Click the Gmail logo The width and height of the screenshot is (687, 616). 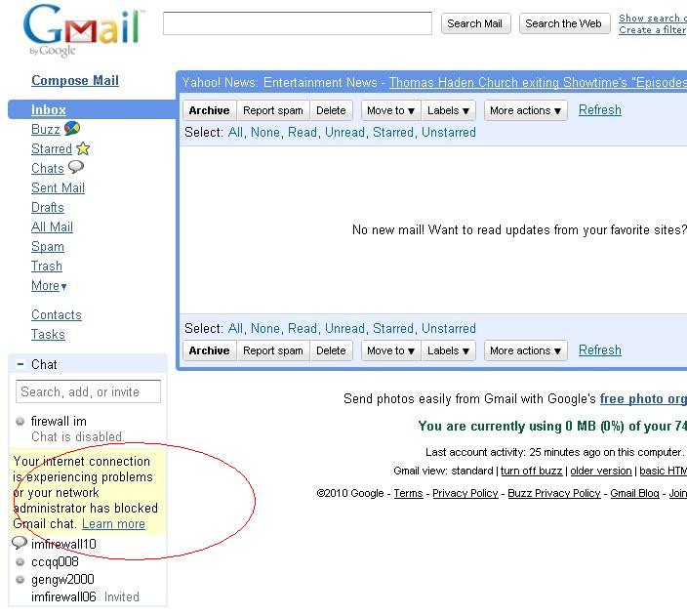click(84, 30)
